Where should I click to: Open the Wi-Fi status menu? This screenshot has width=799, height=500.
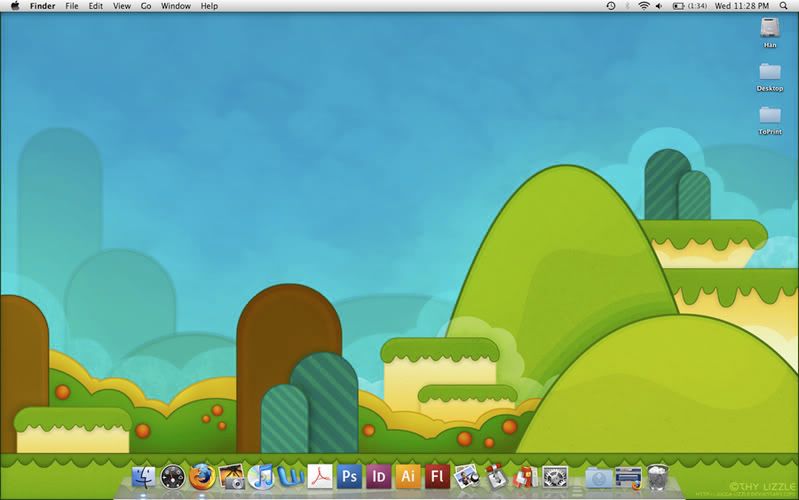(x=644, y=6)
